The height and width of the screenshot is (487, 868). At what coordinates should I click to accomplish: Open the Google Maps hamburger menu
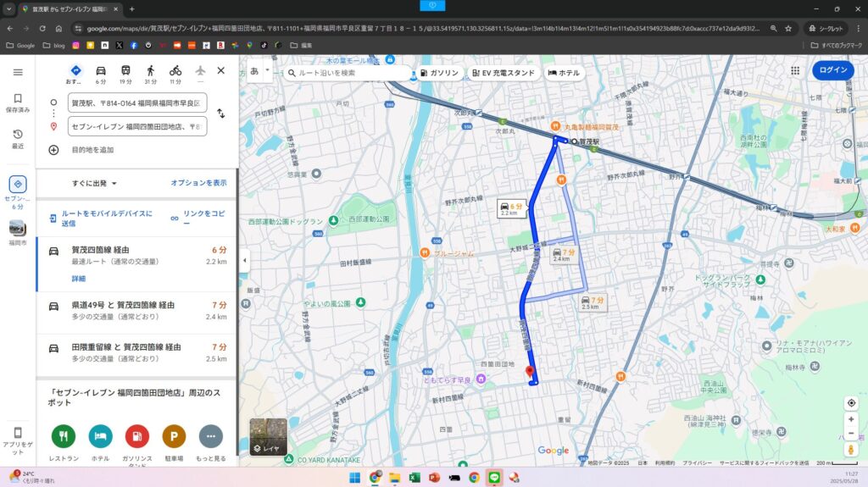(x=18, y=73)
